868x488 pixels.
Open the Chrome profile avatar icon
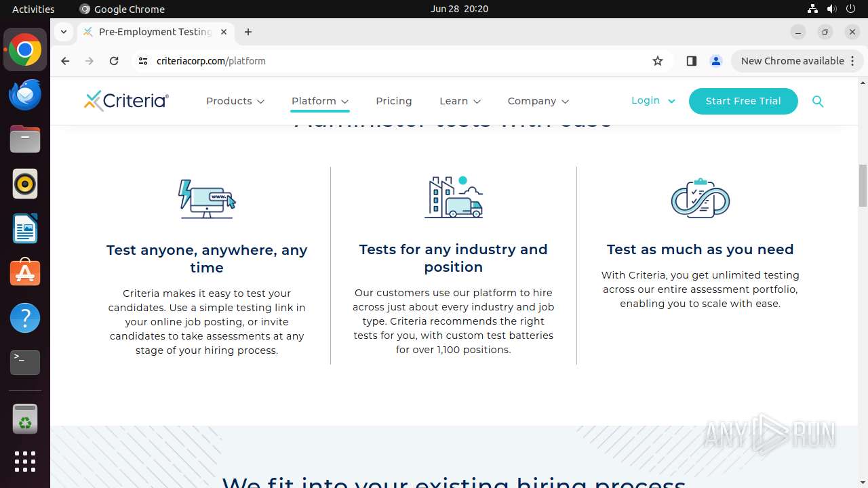coord(715,61)
